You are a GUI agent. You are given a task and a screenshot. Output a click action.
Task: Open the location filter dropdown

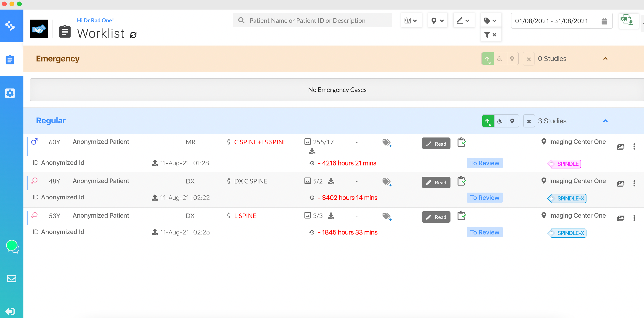tap(438, 20)
